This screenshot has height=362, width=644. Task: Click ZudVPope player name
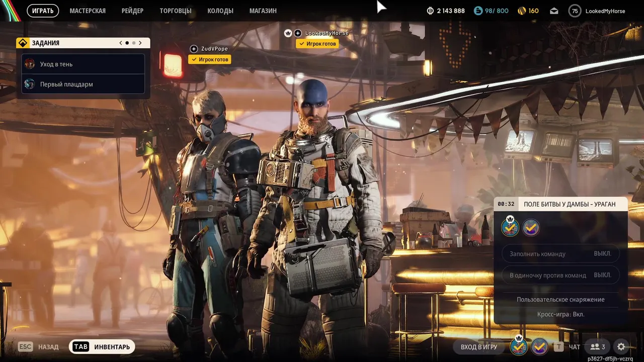click(214, 49)
